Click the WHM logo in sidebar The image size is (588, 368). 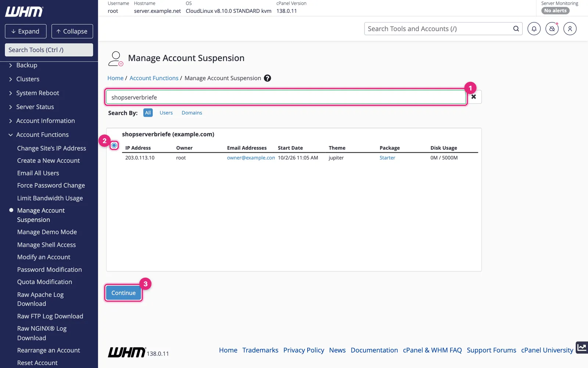coord(24,12)
